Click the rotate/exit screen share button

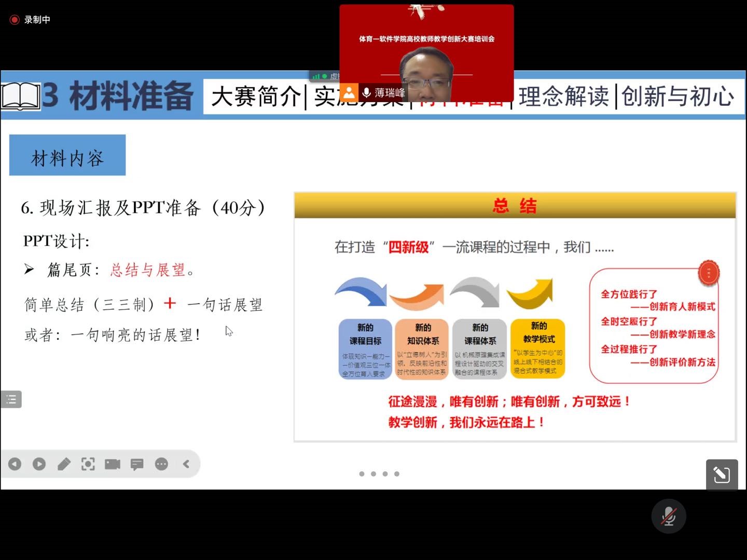point(722,474)
